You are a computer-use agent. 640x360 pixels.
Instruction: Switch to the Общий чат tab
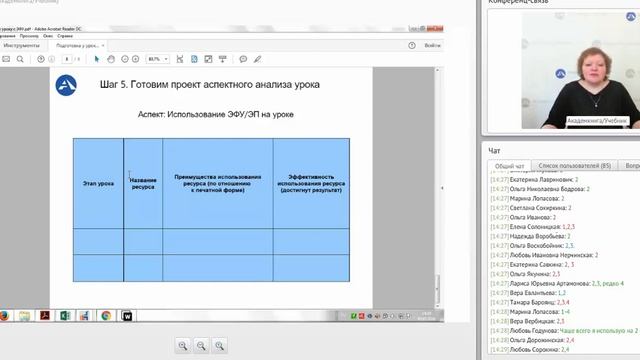click(509, 166)
